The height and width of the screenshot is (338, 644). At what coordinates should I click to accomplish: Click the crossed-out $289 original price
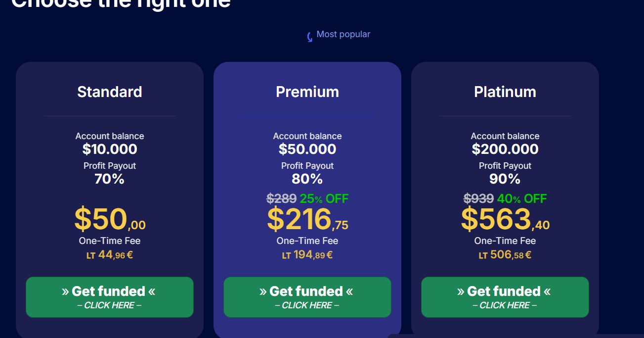click(x=282, y=198)
